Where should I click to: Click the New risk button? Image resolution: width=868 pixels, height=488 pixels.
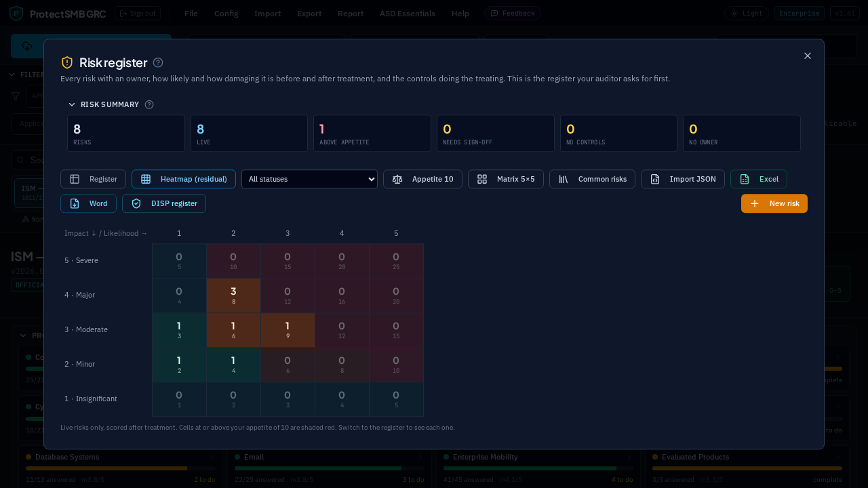(774, 203)
